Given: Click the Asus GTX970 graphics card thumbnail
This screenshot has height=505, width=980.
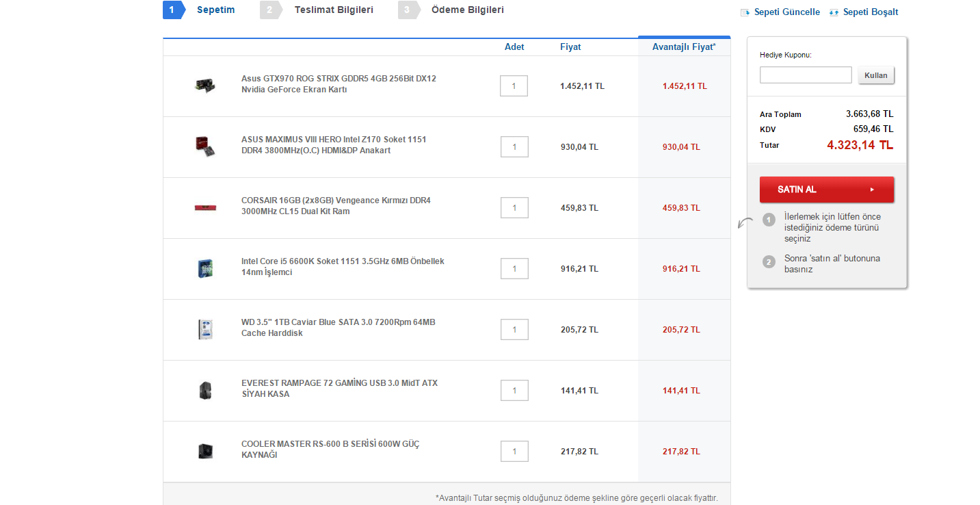Looking at the screenshot, I should [205, 86].
